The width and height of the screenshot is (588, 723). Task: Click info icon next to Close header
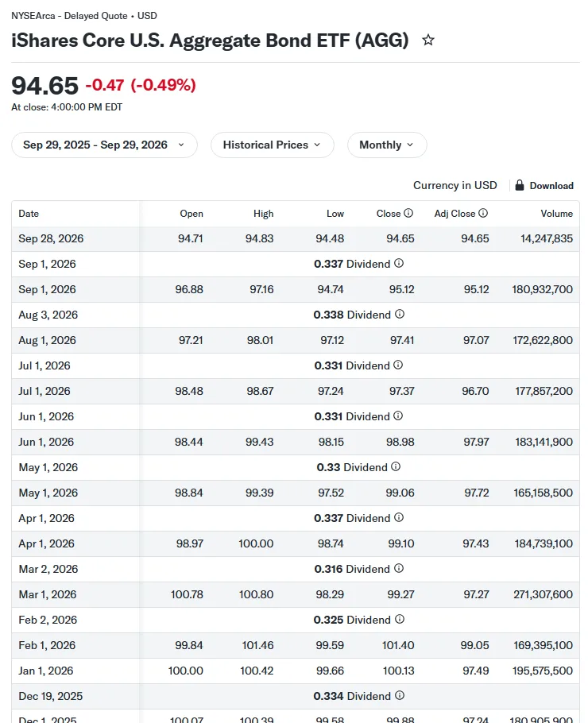[x=408, y=213]
